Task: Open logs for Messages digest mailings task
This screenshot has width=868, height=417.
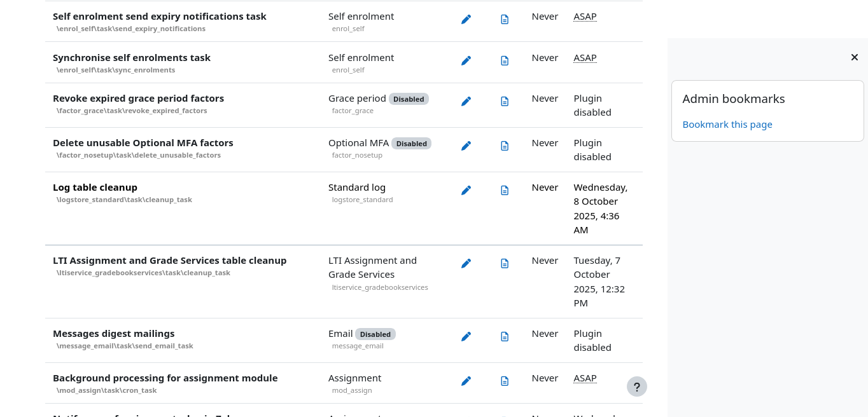Action: [x=505, y=336]
